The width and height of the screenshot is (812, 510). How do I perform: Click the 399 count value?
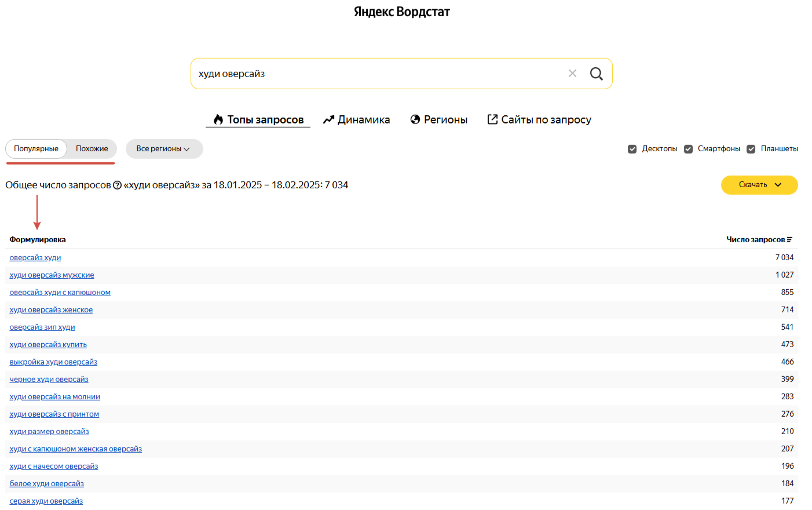787,379
